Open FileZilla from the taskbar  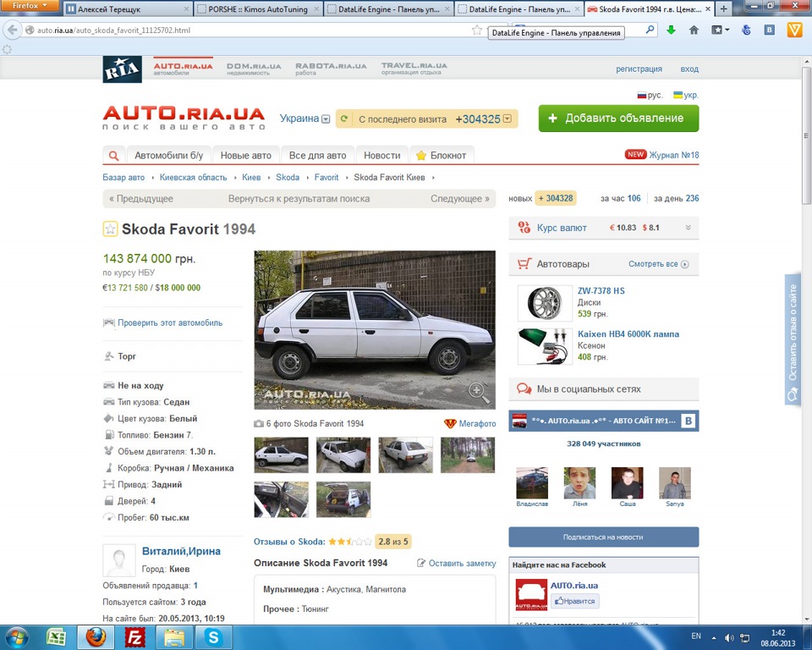[x=135, y=637]
